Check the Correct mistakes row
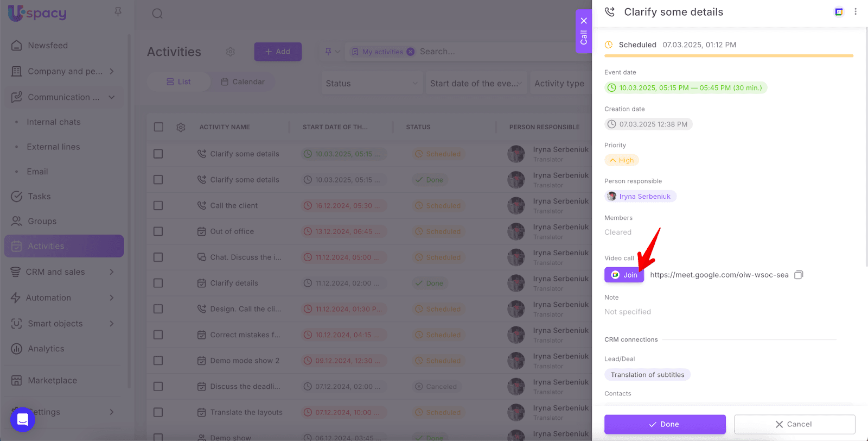The image size is (868, 441). pos(158,335)
